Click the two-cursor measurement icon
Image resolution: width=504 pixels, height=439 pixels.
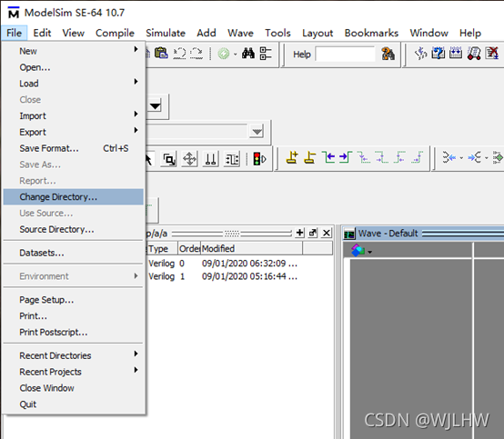[210, 159]
